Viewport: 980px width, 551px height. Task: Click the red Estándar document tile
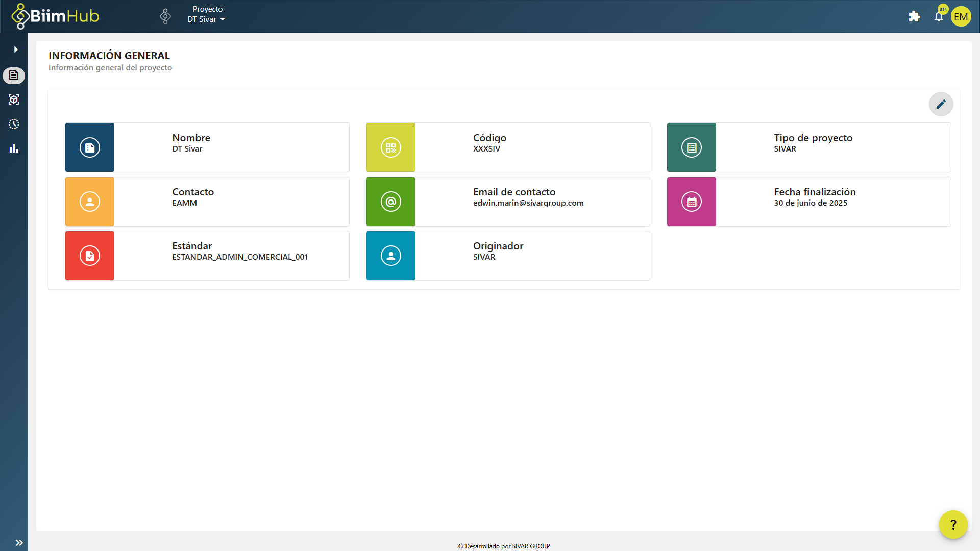[x=90, y=256]
